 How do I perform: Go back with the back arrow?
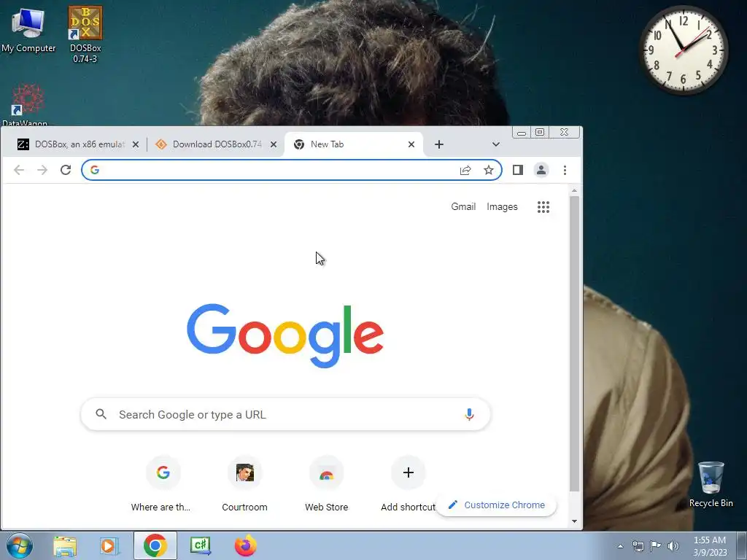[19, 170]
